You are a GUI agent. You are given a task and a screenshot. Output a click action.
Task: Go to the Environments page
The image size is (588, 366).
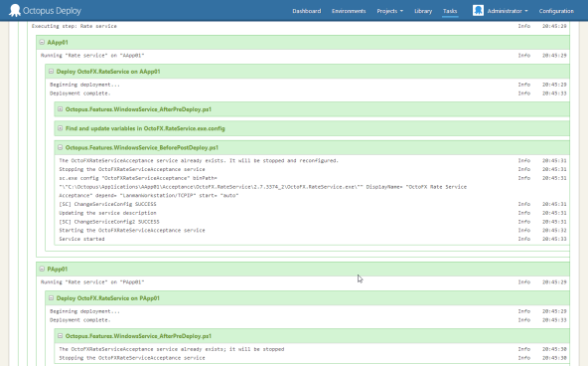[x=349, y=11]
